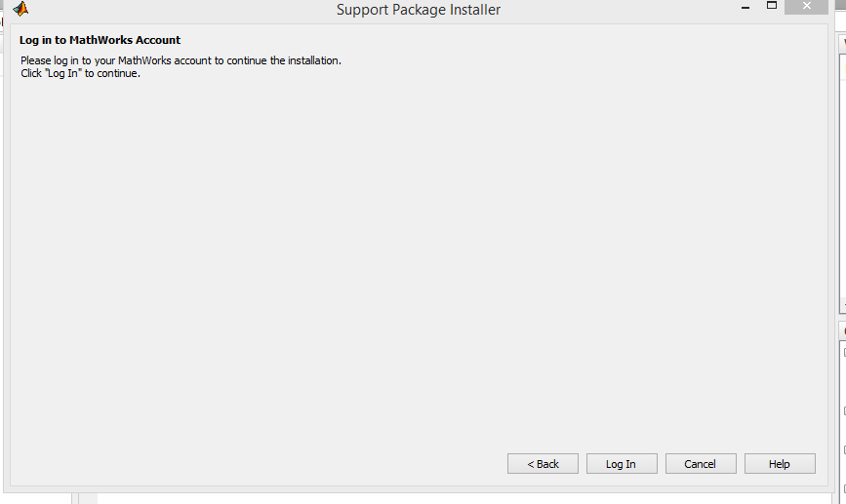The image size is (846, 504).
Task: Click the Support Package Installer title text
Action: pos(419,10)
